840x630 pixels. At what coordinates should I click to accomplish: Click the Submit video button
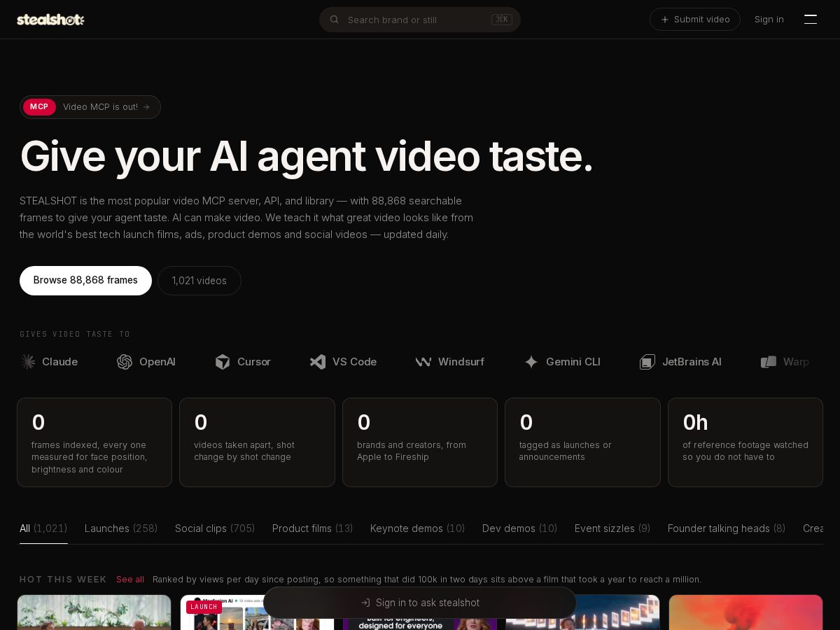click(695, 20)
